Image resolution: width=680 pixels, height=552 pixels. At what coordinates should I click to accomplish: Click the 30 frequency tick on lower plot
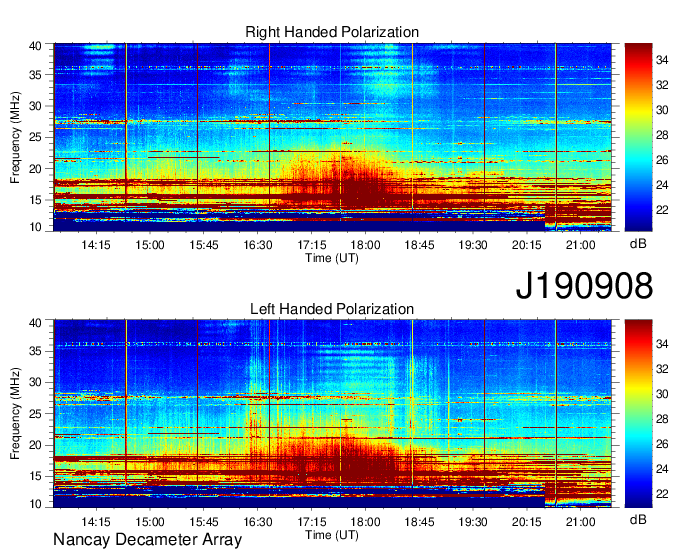(x=35, y=382)
